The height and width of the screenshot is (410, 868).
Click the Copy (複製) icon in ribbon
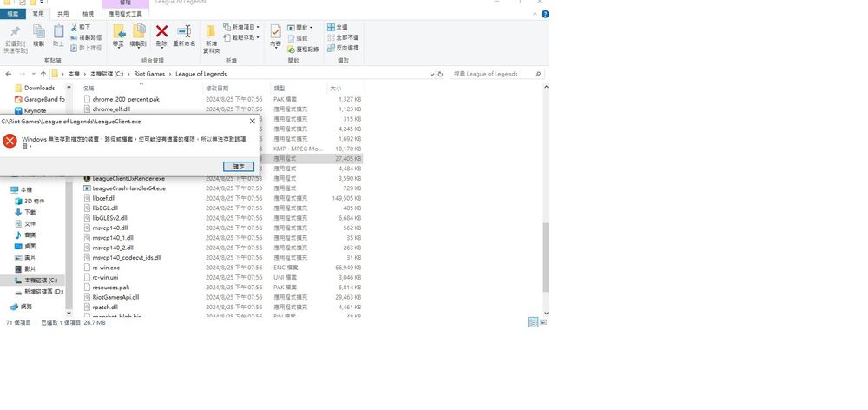pos(38,35)
